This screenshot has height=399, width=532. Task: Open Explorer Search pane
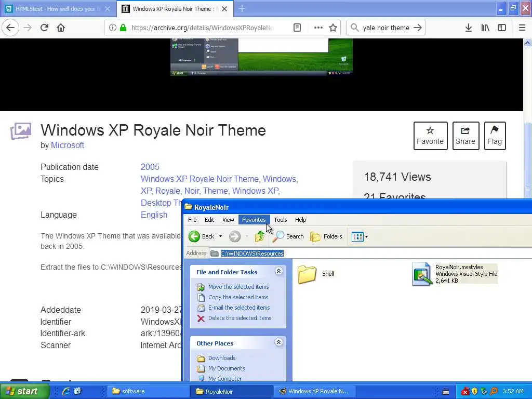click(x=288, y=236)
